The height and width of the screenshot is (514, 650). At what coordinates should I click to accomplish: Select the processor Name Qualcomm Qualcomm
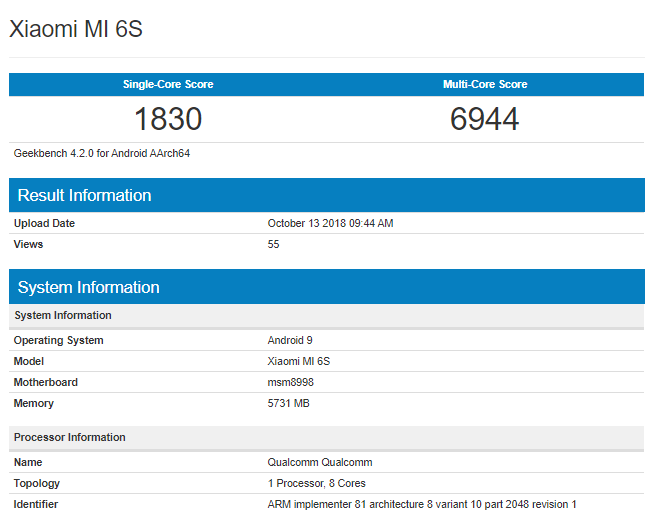pyautogui.click(x=320, y=462)
